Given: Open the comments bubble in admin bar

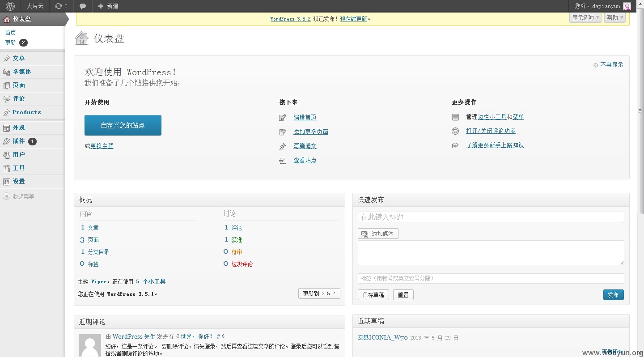Looking at the screenshot, I should (x=83, y=6).
